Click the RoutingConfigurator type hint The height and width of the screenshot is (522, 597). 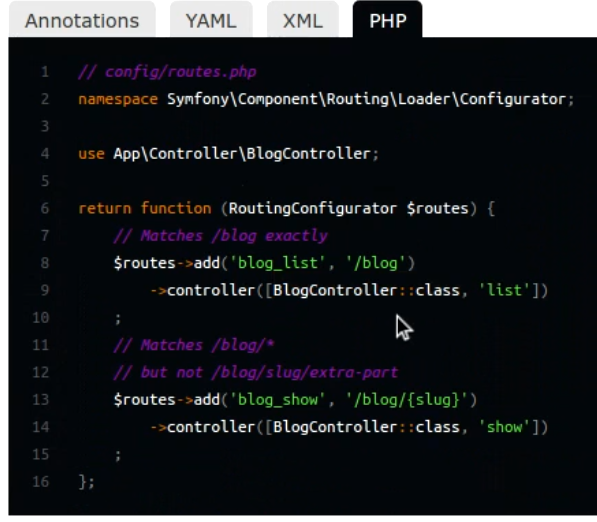coord(313,209)
